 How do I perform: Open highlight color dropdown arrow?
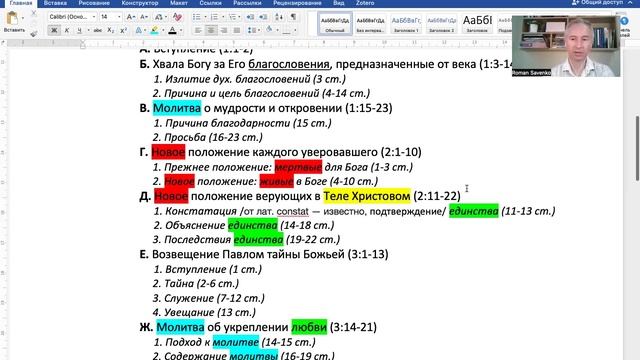[x=163, y=30]
